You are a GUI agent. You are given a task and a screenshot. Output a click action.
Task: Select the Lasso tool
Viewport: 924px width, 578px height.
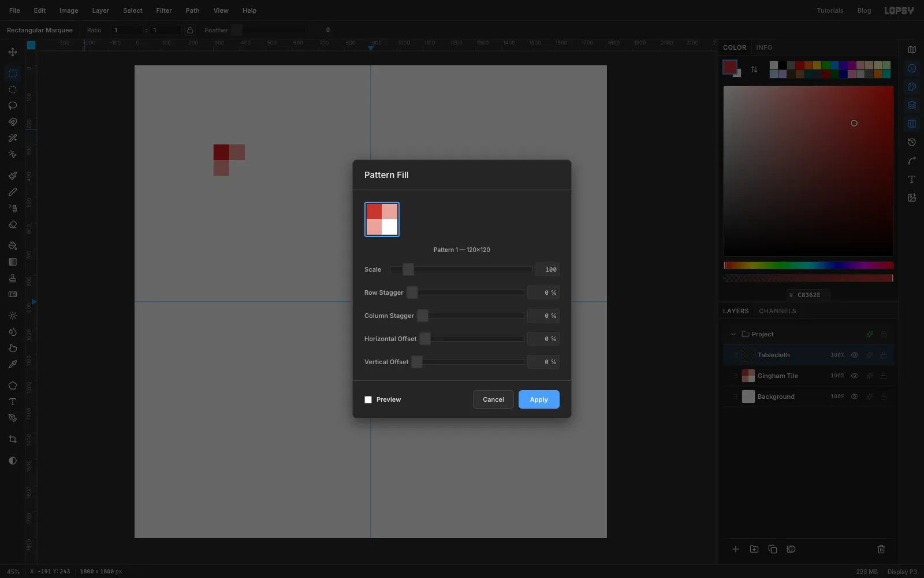click(x=13, y=106)
